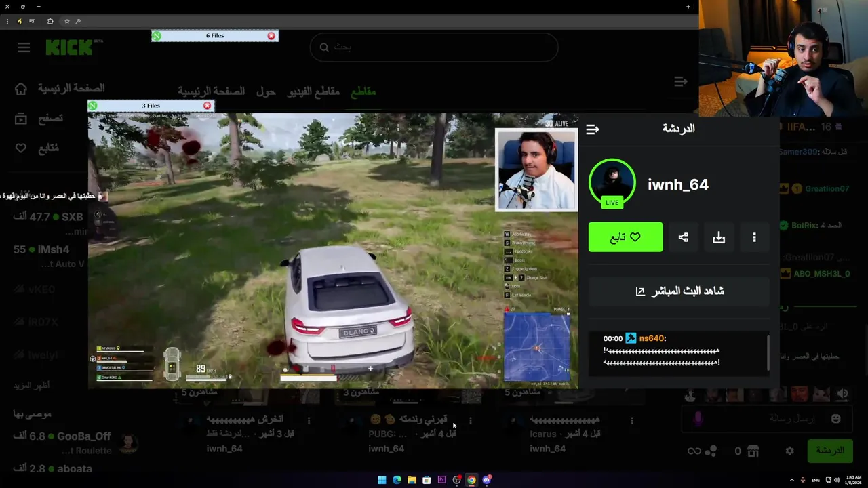This screenshot has height=488, width=868.
Task: Switch to the مقاطع الفيديو tab
Action: (x=313, y=91)
